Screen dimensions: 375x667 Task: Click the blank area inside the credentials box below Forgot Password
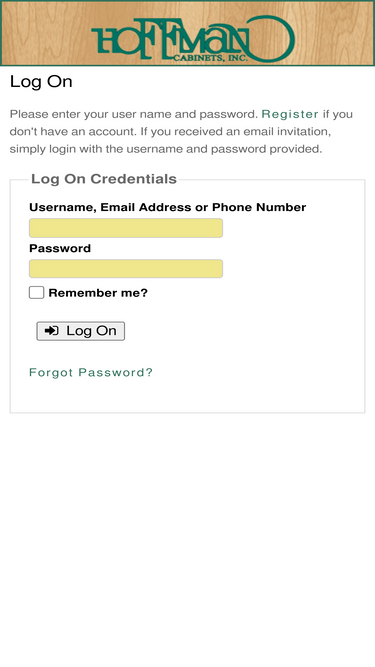[187, 396]
